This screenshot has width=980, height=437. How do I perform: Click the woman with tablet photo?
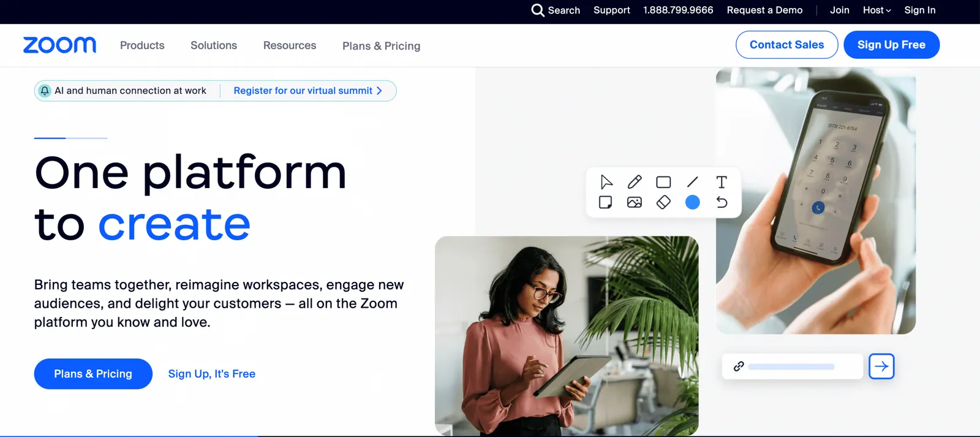[x=567, y=336]
